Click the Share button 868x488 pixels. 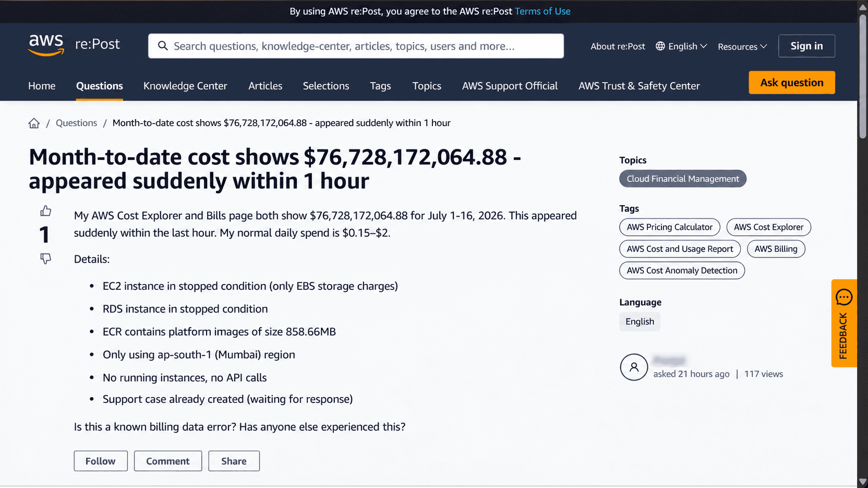pyautogui.click(x=234, y=461)
